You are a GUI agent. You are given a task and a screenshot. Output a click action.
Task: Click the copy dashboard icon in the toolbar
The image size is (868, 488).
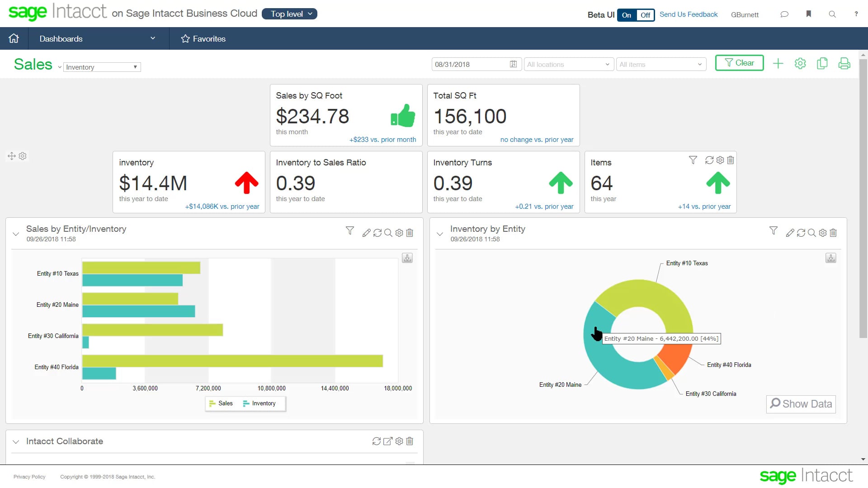[822, 63]
